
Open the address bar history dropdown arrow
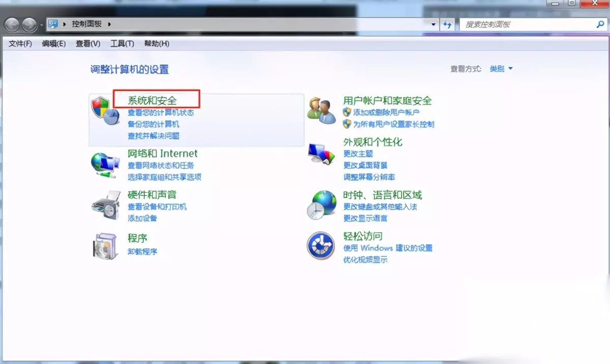tap(434, 24)
